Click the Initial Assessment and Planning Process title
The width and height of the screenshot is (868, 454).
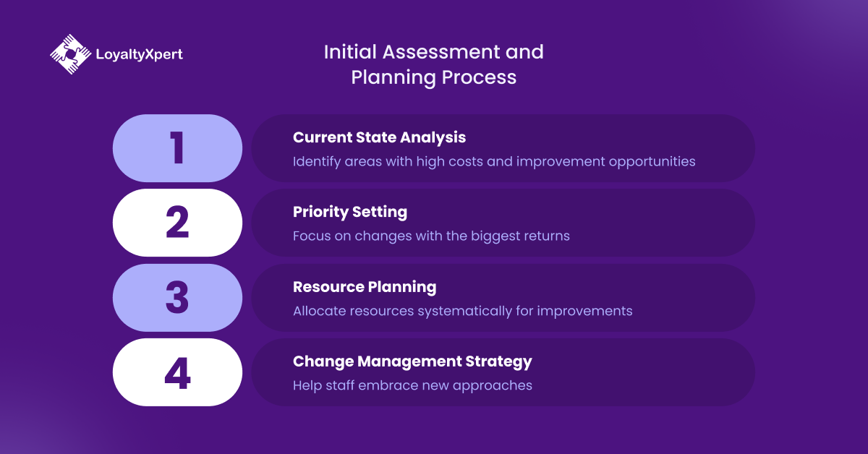pyautogui.click(x=433, y=64)
